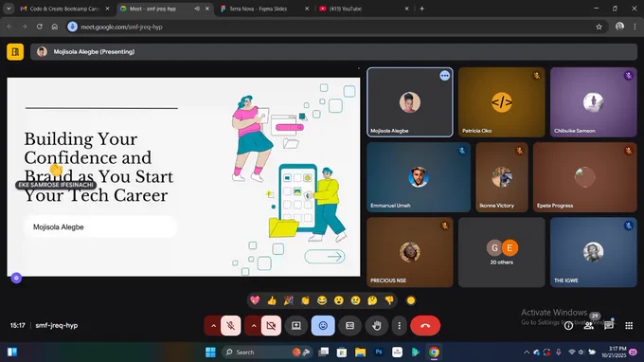The width and height of the screenshot is (644, 362).
Task: Select Chibuike Samson's participant tile
Action: pos(594,102)
